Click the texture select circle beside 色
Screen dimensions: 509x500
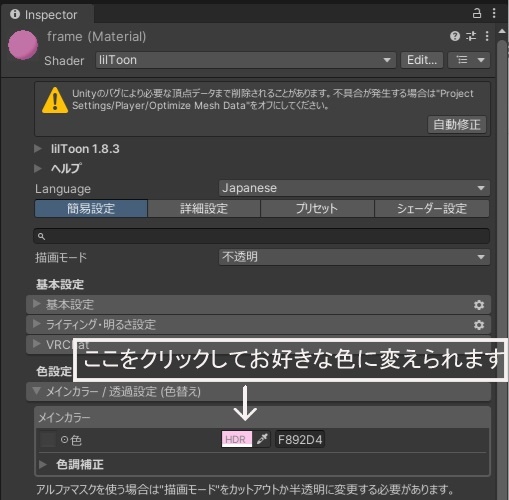point(64,440)
